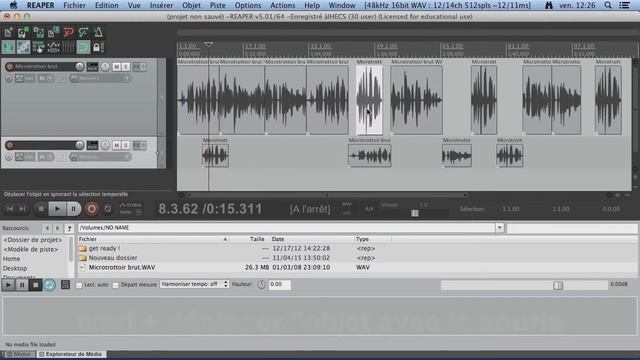This screenshot has width=640, height=360.
Task: Open the Piste menu
Action: (x=218, y=5)
